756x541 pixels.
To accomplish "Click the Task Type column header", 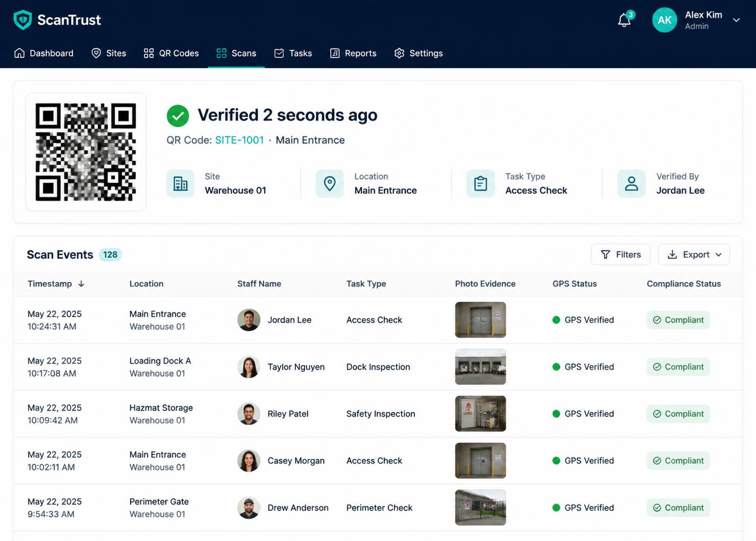I will click(366, 284).
